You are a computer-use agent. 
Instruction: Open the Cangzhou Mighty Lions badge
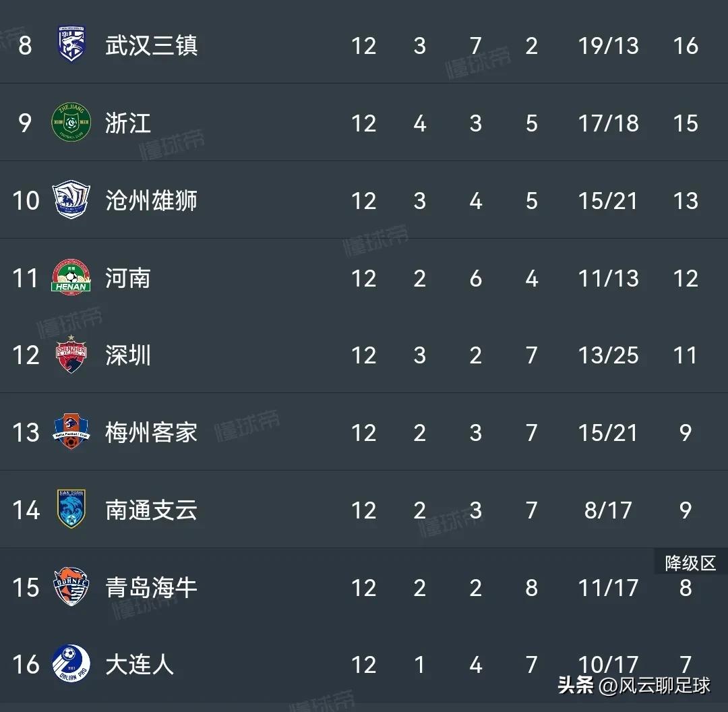tap(70, 200)
